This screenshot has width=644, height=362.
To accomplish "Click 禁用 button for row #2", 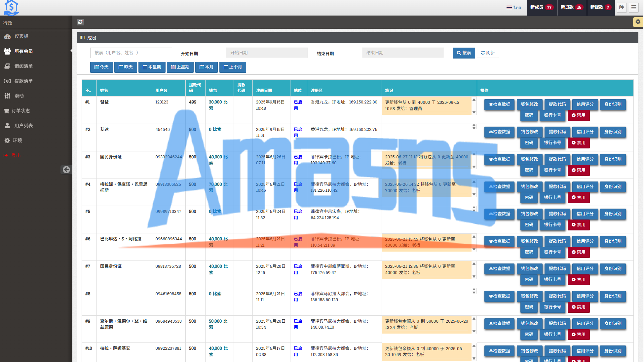I will [578, 143].
